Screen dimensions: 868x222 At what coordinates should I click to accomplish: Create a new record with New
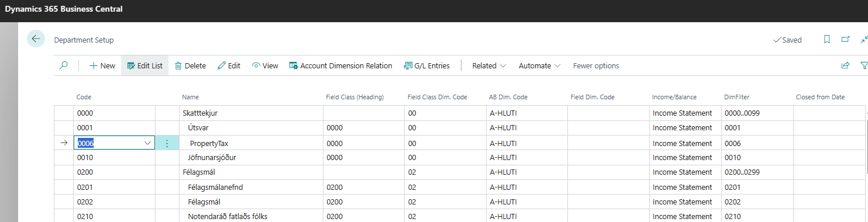(x=102, y=65)
